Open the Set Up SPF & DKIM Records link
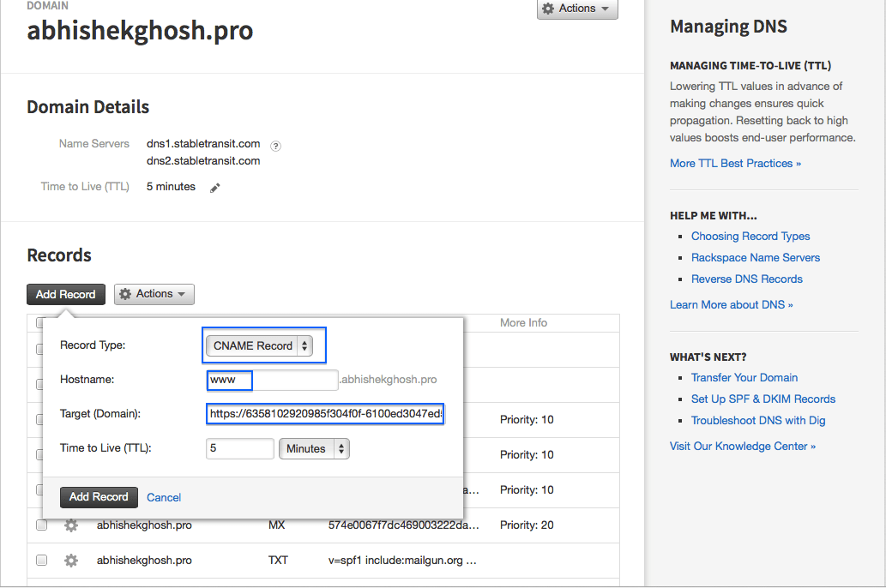Viewport: 886px width, 588px height. coord(762,399)
